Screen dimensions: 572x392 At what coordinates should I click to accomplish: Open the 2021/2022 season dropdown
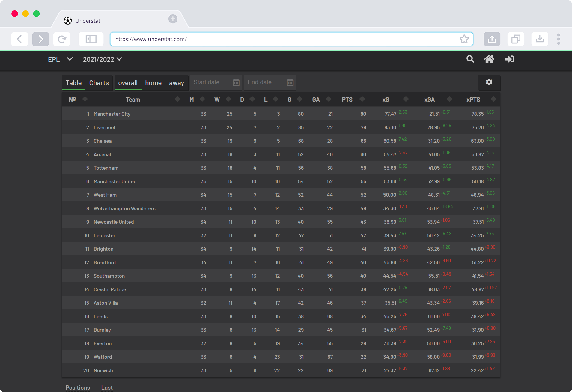point(102,59)
